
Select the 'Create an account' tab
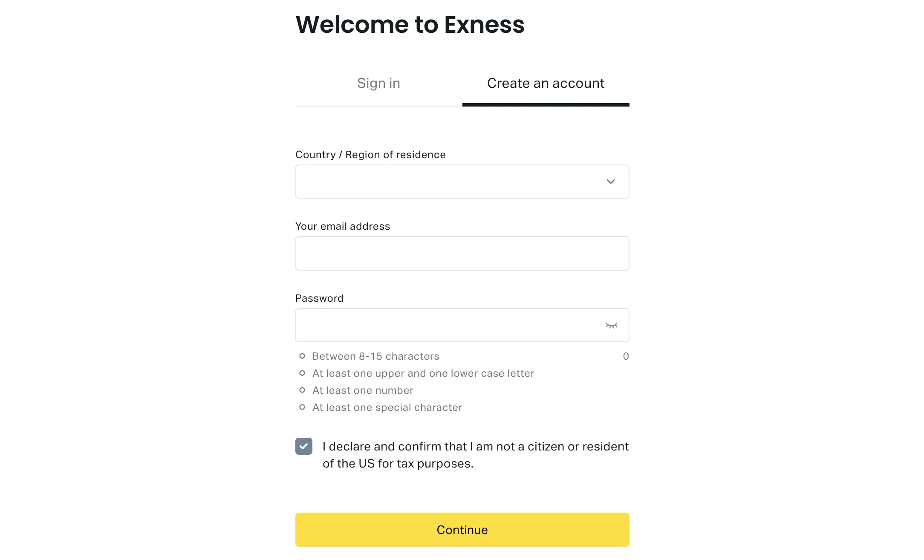(545, 82)
